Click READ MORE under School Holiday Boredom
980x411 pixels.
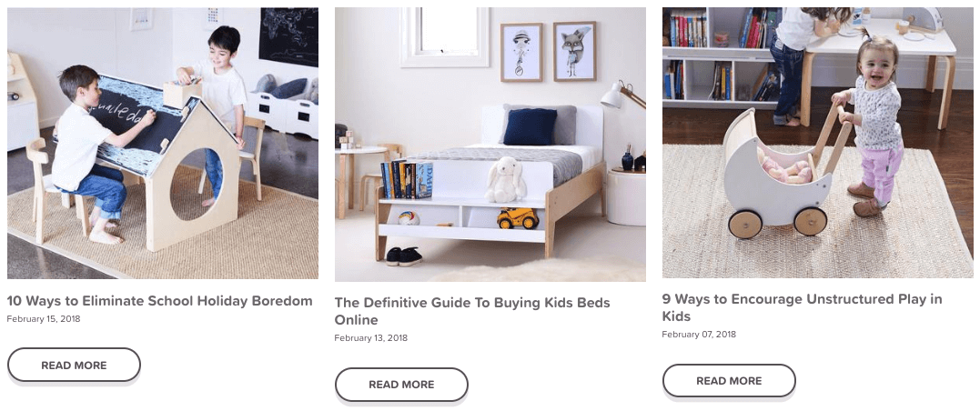pyautogui.click(x=74, y=366)
